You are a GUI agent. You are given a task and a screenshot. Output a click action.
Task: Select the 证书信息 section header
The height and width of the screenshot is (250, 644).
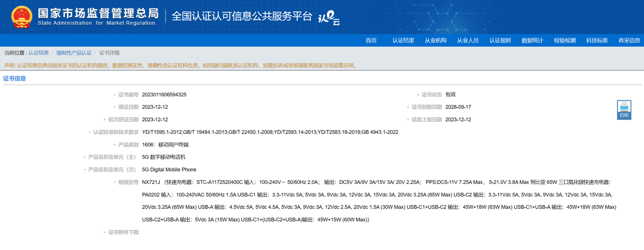point(15,79)
